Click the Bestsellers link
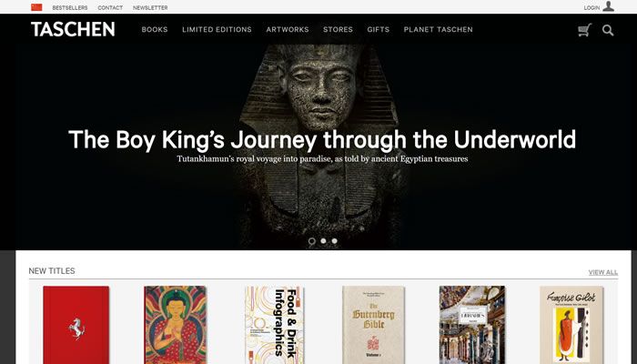The image size is (637, 364). click(70, 7)
